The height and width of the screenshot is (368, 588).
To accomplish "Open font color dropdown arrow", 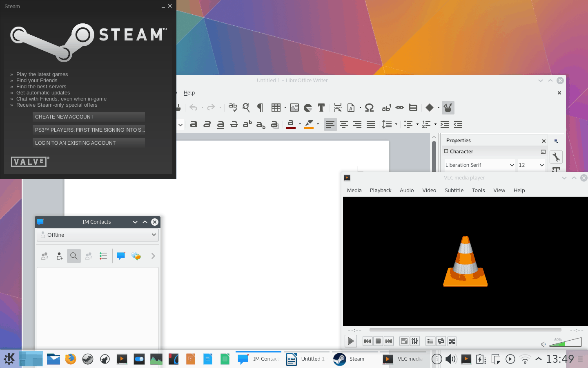I will coord(300,124).
